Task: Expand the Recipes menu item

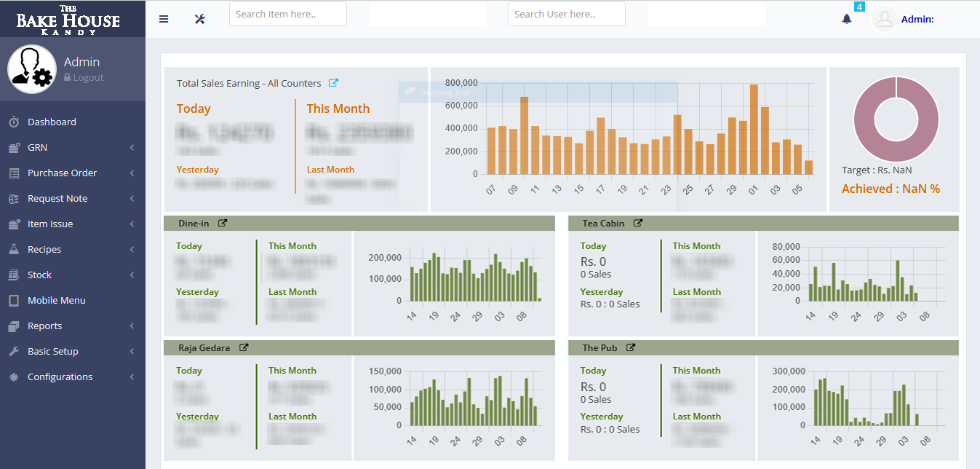Action: pos(71,249)
